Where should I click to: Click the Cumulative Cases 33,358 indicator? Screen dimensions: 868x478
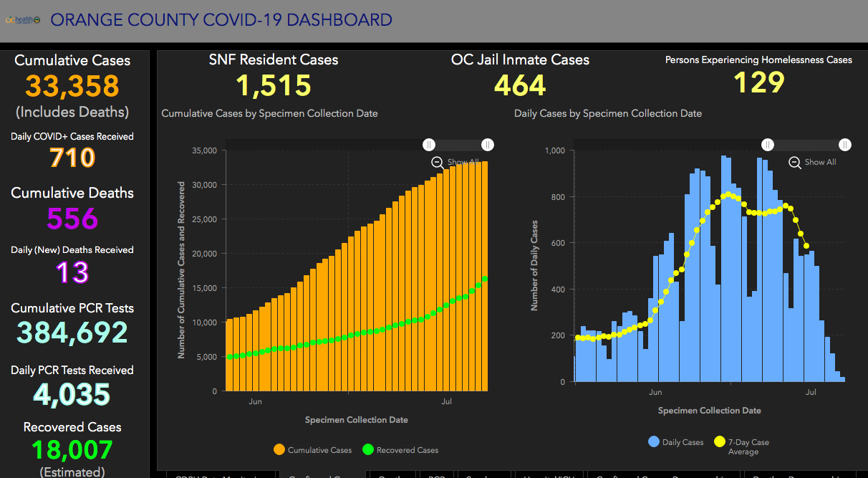72,86
